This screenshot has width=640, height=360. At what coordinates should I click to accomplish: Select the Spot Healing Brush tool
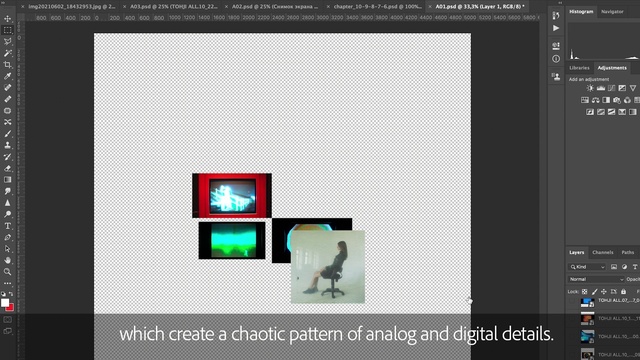(x=7, y=87)
